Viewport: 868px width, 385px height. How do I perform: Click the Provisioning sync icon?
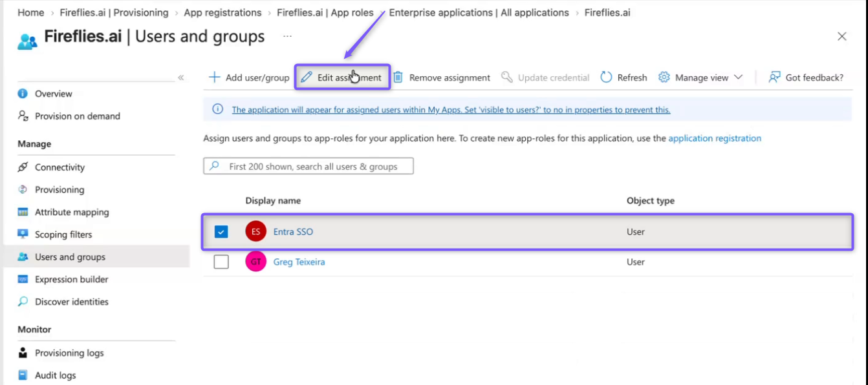tap(23, 190)
